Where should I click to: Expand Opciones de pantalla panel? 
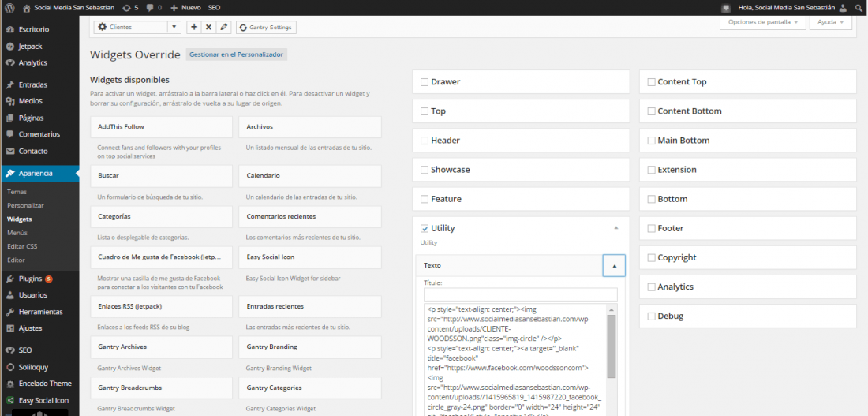point(762,22)
